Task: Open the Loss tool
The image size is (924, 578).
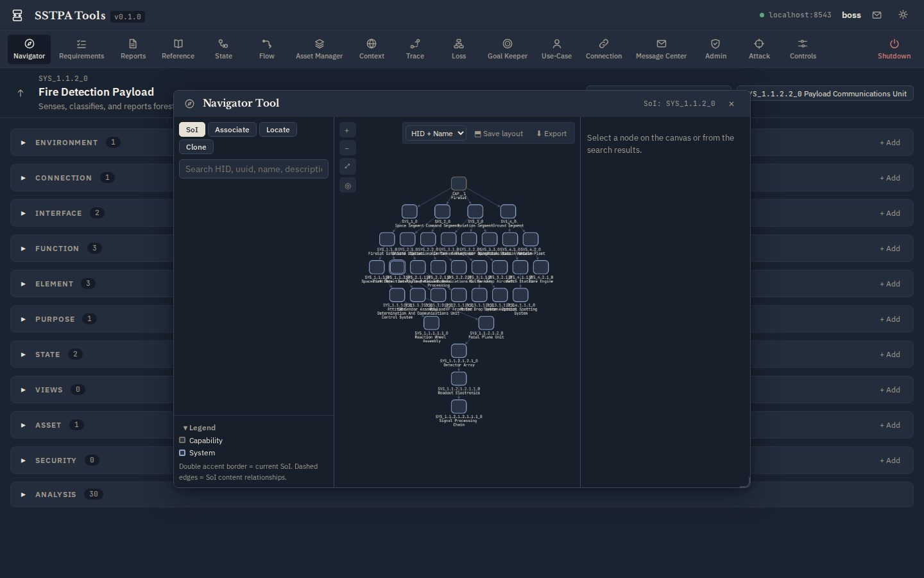Action: [x=459, y=49]
